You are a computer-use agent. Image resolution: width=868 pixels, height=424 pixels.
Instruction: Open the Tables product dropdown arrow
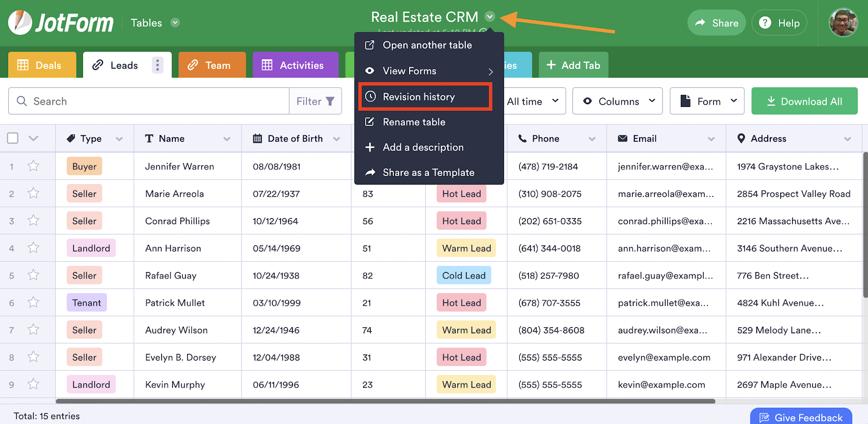tap(175, 23)
